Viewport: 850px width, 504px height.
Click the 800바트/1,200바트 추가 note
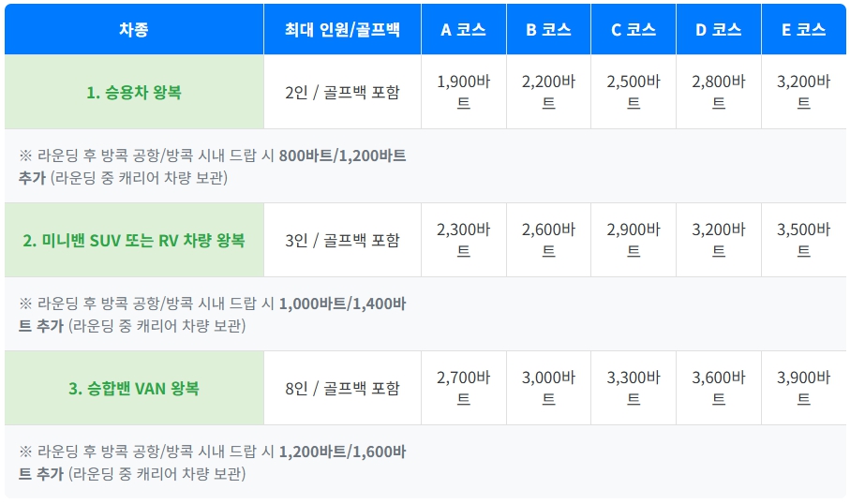pyautogui.click(x=213, y=167)
